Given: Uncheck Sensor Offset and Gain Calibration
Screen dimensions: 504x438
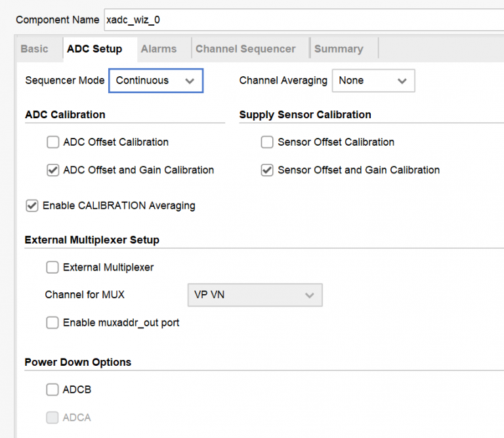Looking at the screenshot, I should click(x=267, y=170).
